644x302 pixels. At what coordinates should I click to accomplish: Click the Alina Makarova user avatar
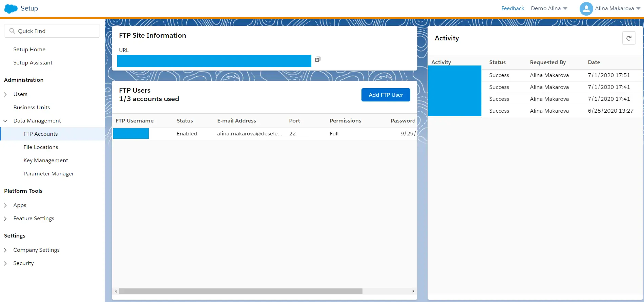pyautogui.click(x=586, y=9)
